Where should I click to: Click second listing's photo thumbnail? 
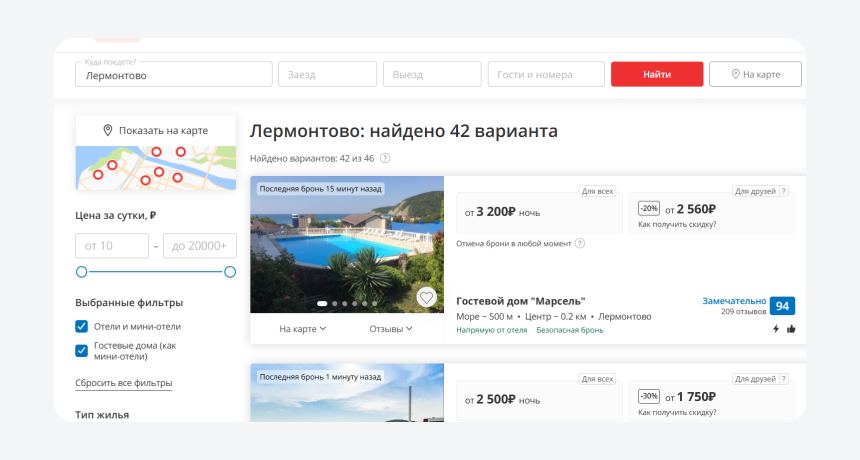tap(347, 393)
